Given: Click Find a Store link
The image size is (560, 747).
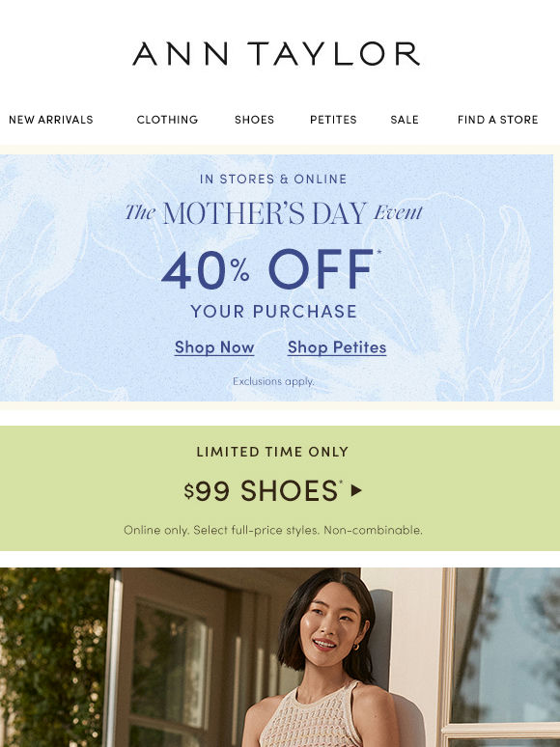Looking at the screenshot, I should tap(497, 120).
